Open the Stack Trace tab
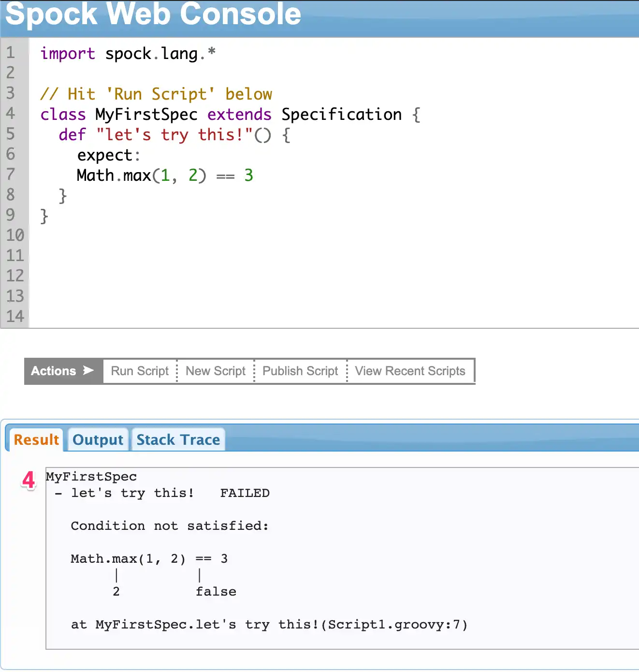This screenshot has width=639, height=672. [178, 439]
